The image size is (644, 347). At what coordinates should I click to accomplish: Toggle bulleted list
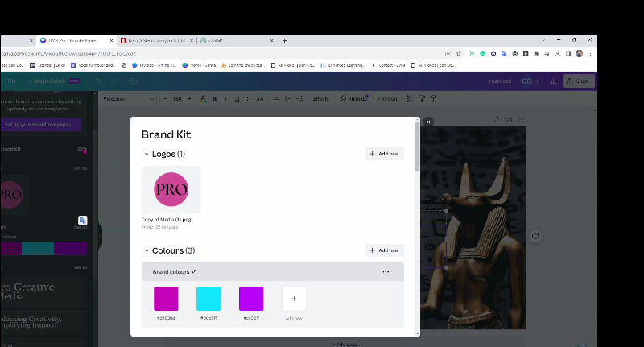(x=288, y=99)
